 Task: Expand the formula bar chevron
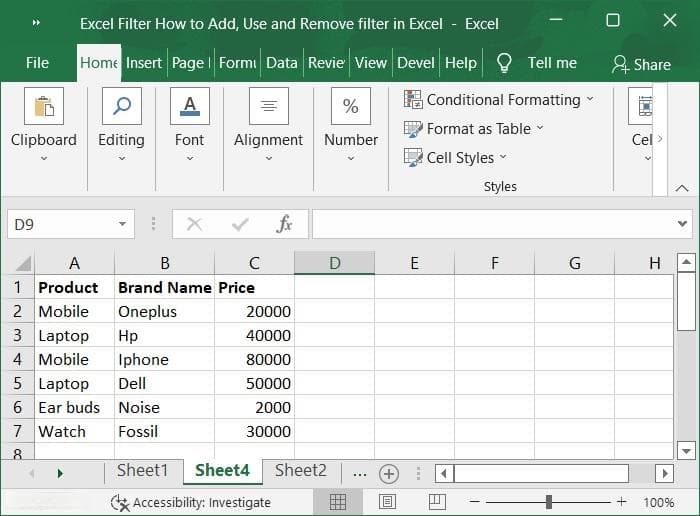[x=682, y=223]
